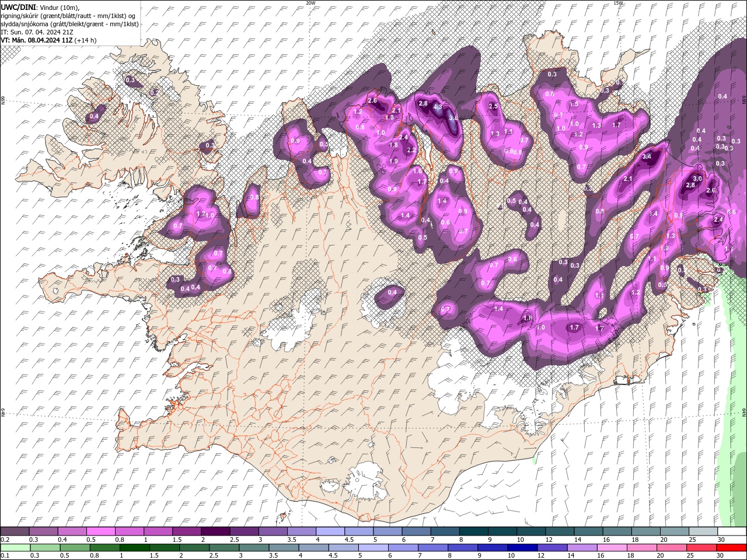
Task: Select the dark green 1 swatch in lower legend
Action: click(x=135, y=548)
